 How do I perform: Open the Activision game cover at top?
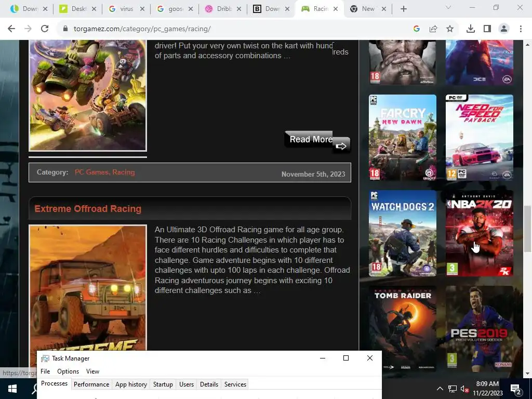pos(403,62)
